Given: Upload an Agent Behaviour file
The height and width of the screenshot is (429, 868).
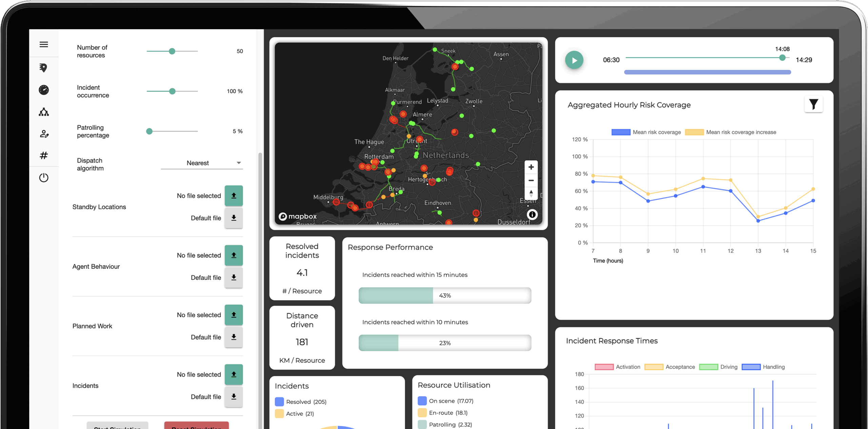Looking at the screenshot, I should [x=234, y=255].
